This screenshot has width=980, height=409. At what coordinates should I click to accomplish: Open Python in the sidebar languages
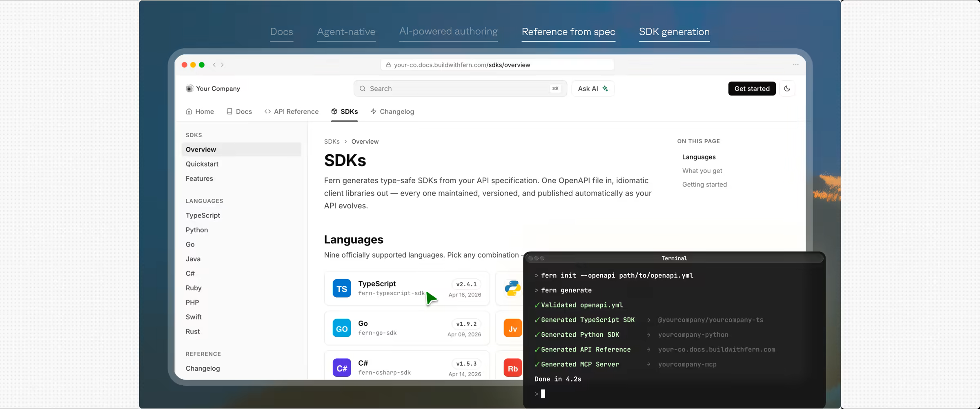click(197, 230)
